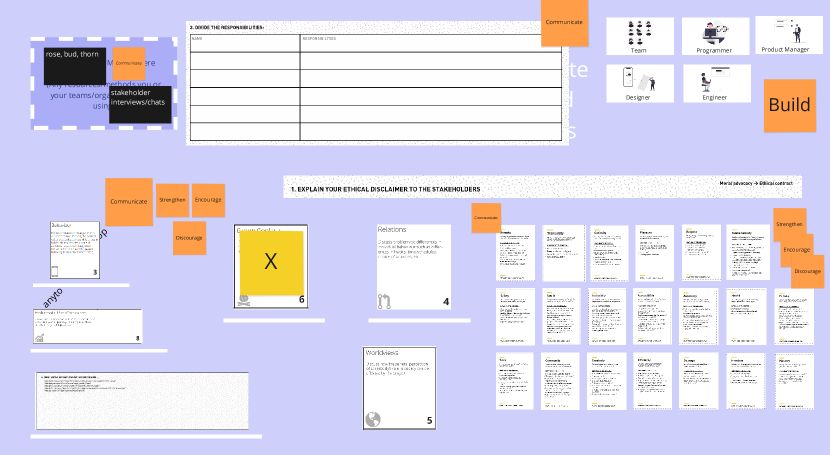
Task: Select the wide card numbered 8
Action: pyautogui.click(x=87, y=326)
